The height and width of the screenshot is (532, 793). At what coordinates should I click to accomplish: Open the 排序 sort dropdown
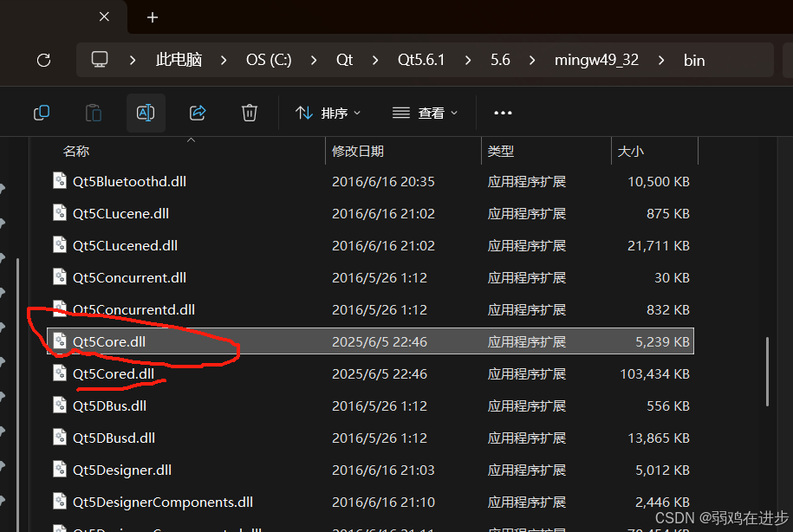328,113
